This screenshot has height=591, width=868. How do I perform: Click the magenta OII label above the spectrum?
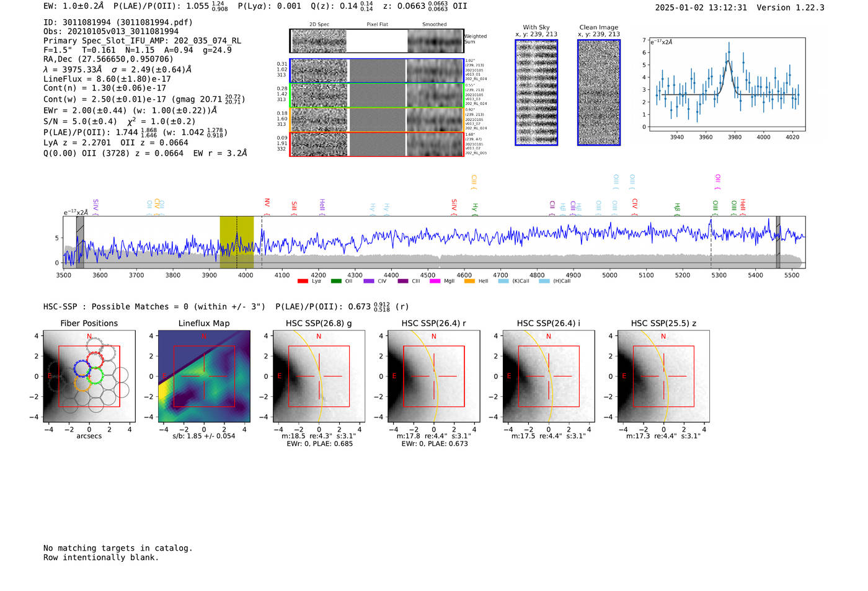click(717, 182)
